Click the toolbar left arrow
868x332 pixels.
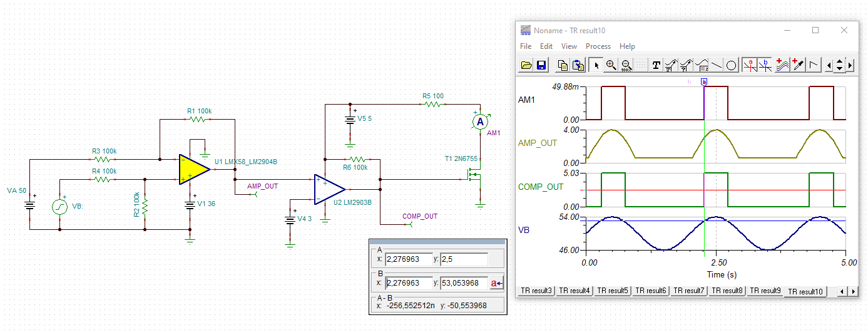tap(829, 65)
